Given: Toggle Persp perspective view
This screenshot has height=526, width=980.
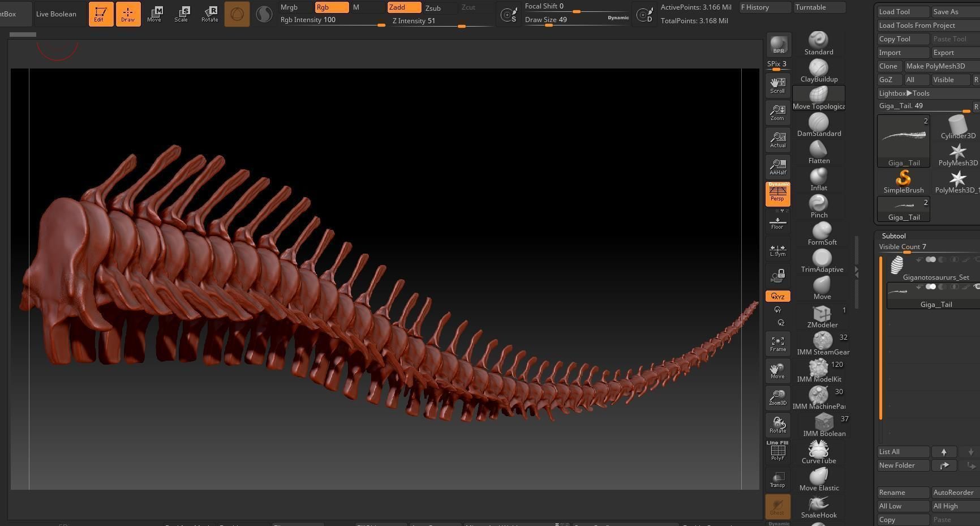Looking at the screenshot, I should point(778,194).
